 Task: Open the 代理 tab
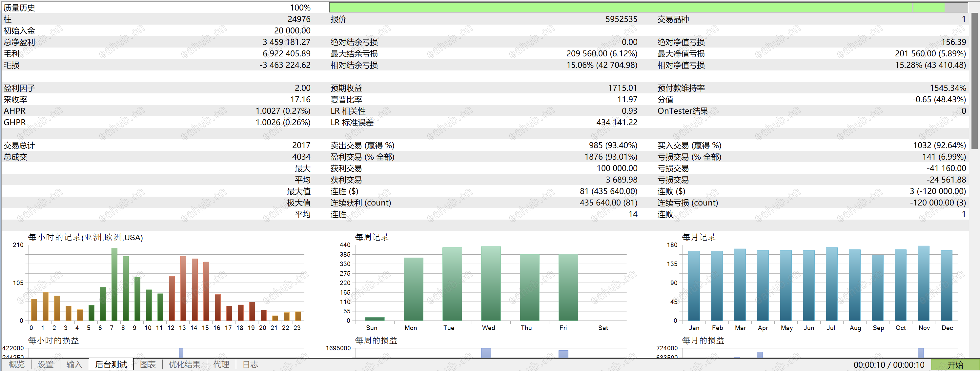(221, 364)
